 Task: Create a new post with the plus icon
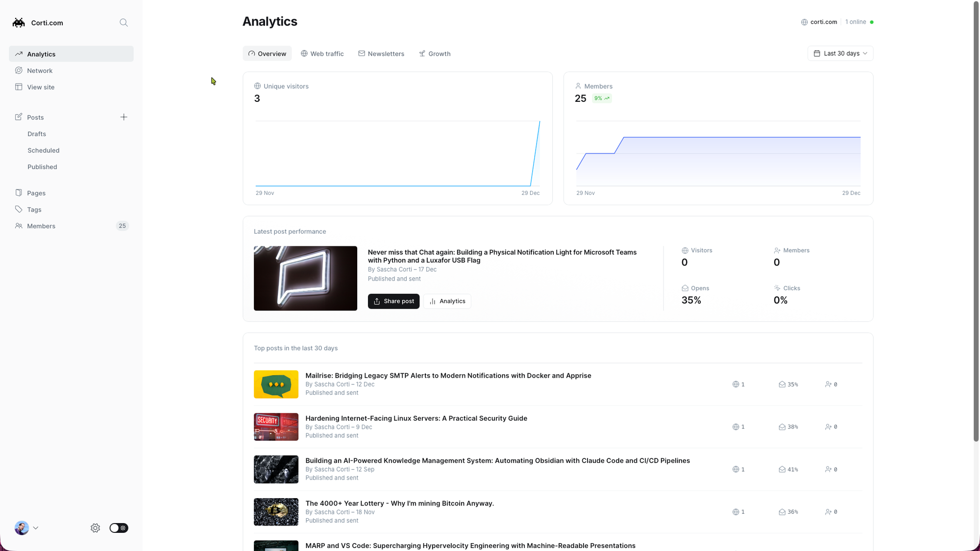[x=123, y=117]
